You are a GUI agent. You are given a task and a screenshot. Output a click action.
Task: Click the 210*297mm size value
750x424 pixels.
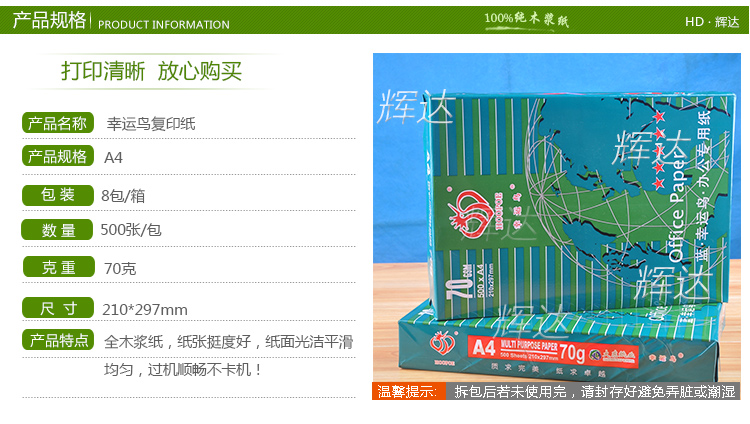145,310
